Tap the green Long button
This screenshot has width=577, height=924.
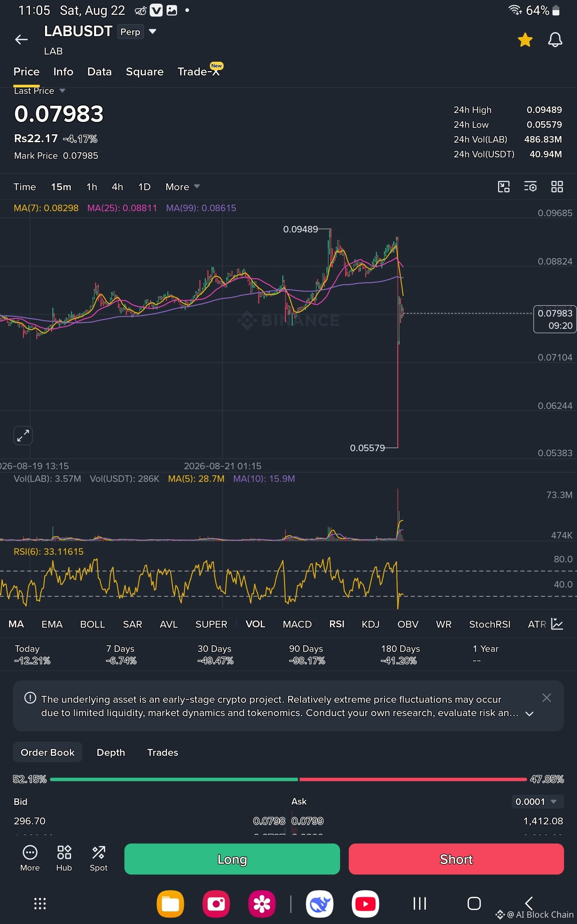click(x=232, y=859)
